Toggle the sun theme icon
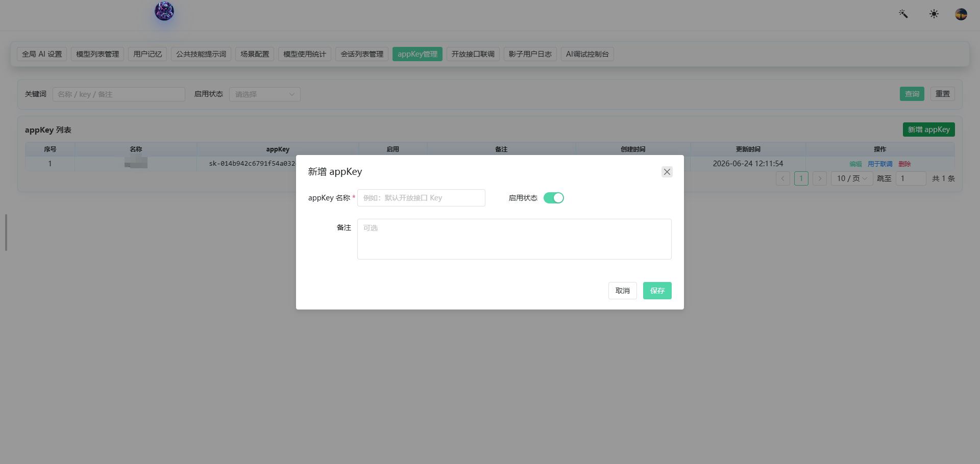 point(934,14)
